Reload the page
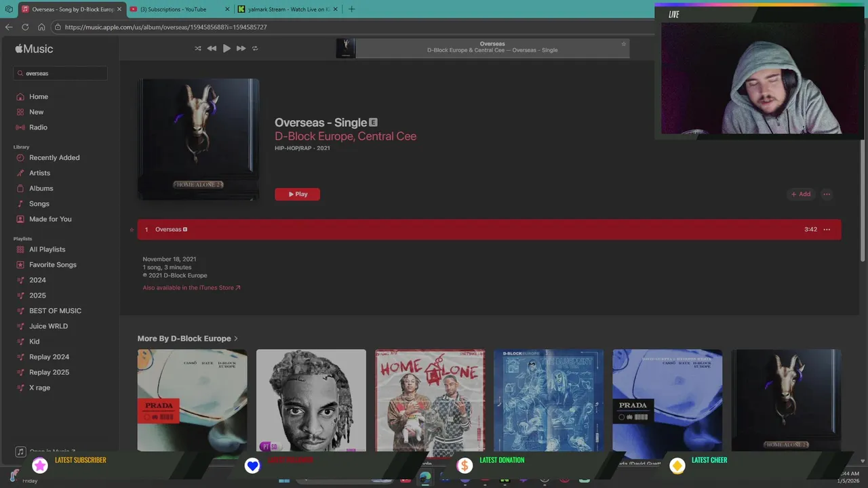This screenshot has height=488, width=868. click(25, 27)
